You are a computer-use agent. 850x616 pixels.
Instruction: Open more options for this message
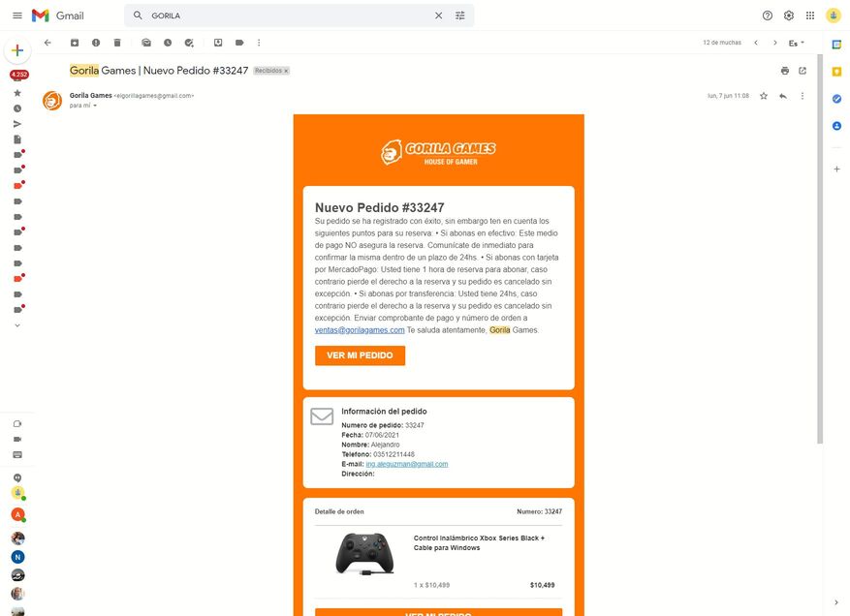[803, 96]
